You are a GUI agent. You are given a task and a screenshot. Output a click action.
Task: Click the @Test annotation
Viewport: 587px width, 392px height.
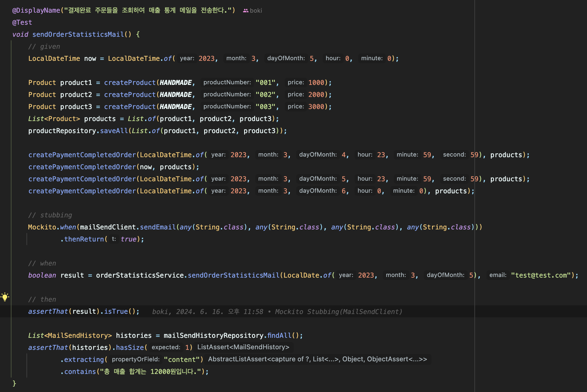(22, 22)
